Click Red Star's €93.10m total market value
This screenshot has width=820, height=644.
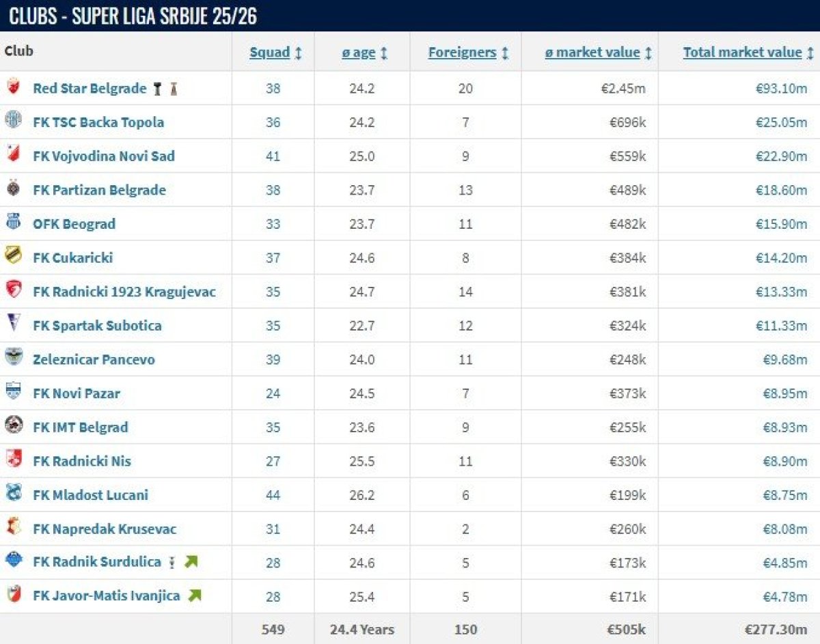(x=781, y=88)
